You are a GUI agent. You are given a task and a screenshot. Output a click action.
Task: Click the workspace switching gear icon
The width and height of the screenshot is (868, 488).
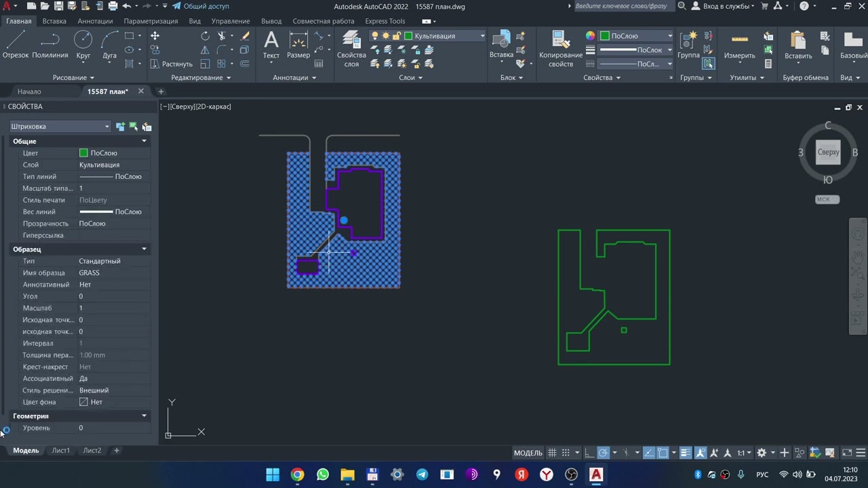[x=762, y=453]
